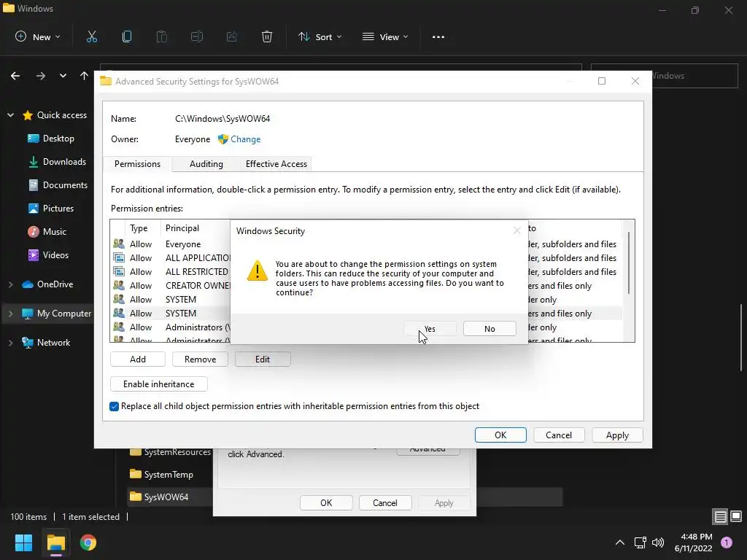This screenshot has width=747, height=560.
Task: Click the Add permission entry button
Action: pos(138,359)
